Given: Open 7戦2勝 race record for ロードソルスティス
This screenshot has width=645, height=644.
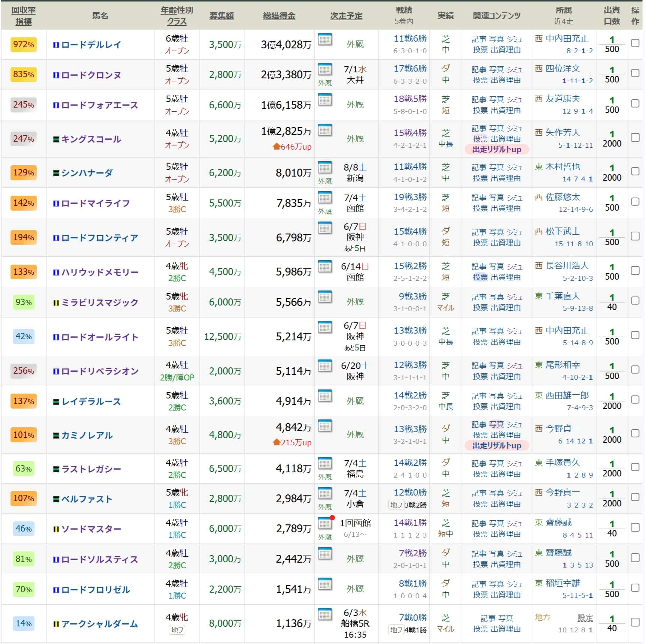Looking at the screenshot, I should pos(412,553).
